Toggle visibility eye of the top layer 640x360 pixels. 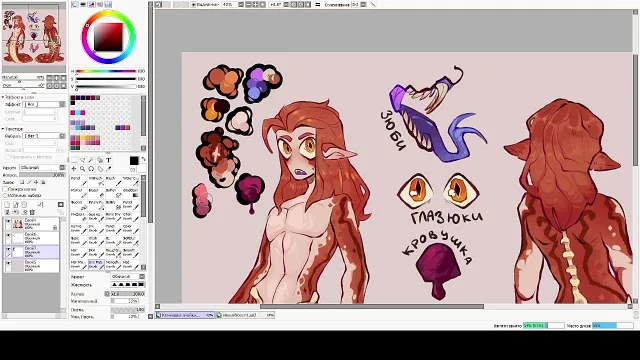pos(8,222)
